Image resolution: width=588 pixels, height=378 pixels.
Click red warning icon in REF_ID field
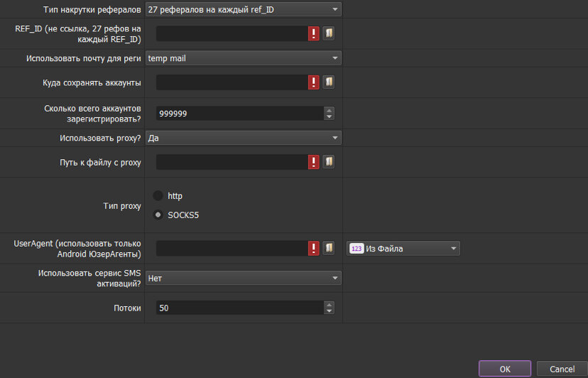[x=313, y=34]
